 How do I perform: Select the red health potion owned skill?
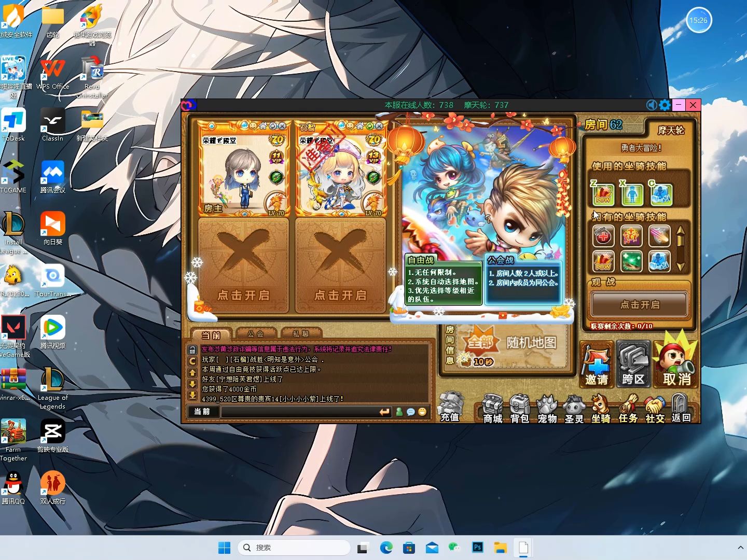click(603, 236)
